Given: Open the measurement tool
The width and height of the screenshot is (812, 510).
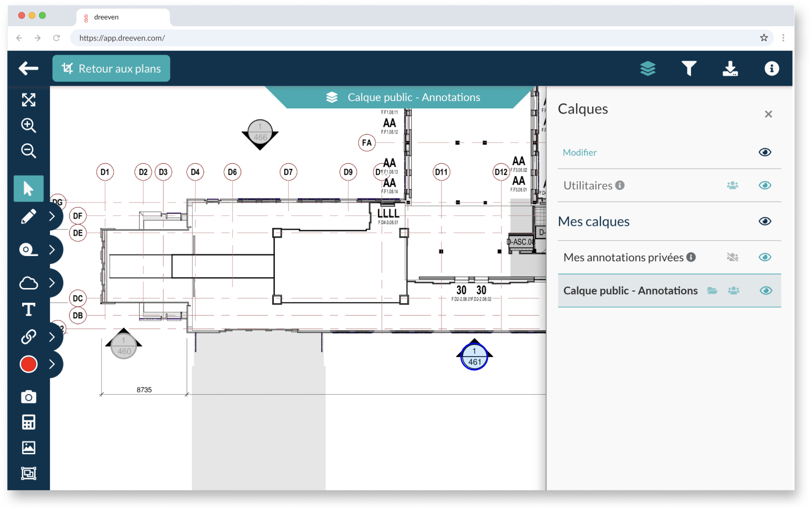Looking at the screenshot, I should 28,249.
